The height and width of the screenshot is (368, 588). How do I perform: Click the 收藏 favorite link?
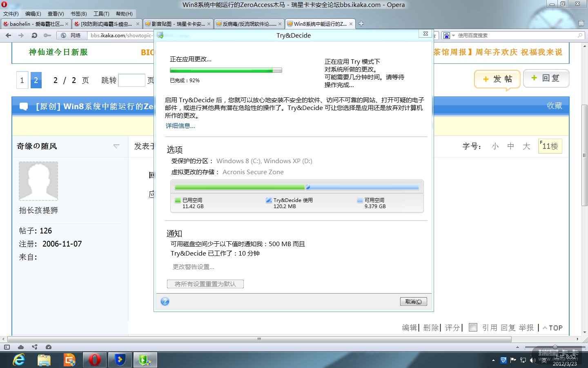pyautogui.click(x=555, y=106)
